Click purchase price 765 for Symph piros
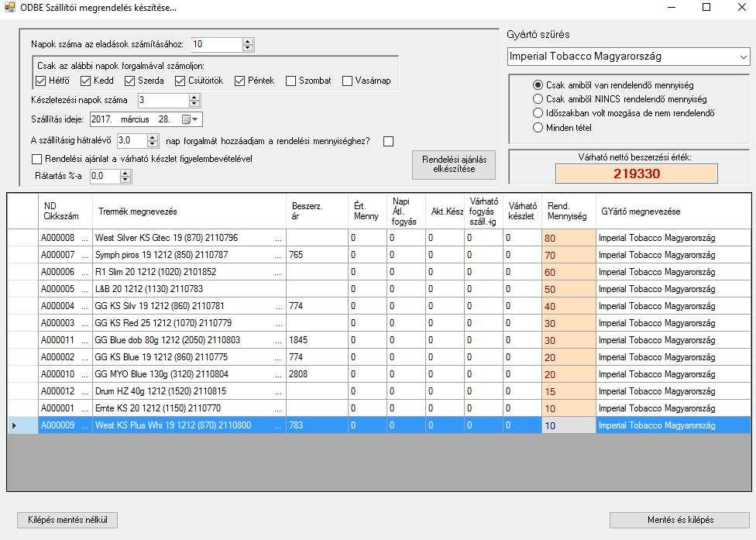 (318, 255)
